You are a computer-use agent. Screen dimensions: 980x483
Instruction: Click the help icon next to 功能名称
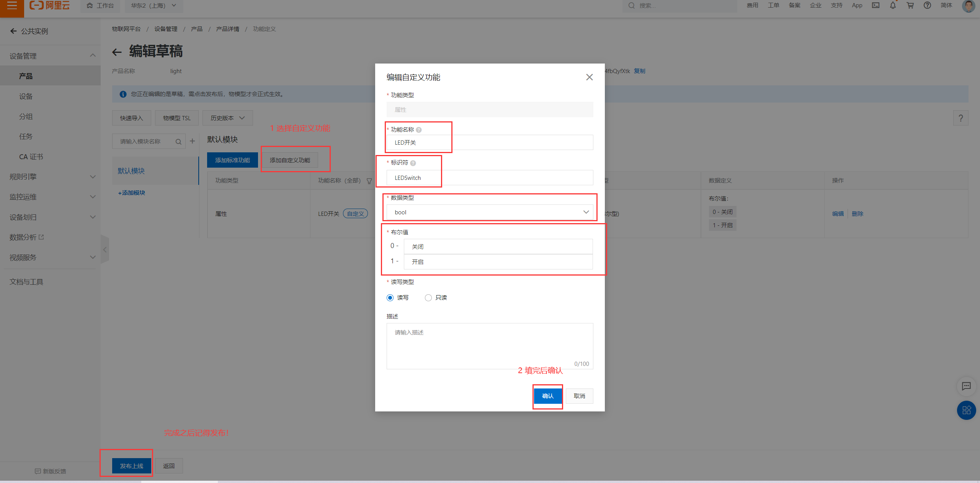click(x=419, y=130)
